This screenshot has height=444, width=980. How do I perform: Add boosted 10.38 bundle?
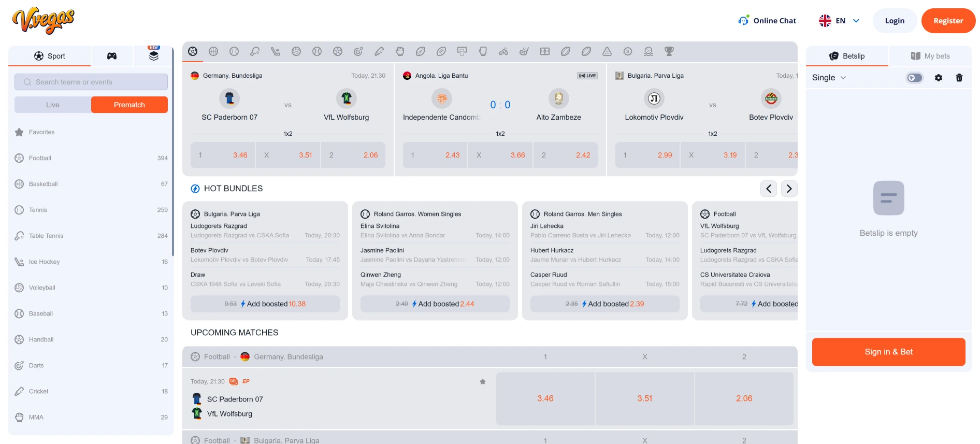(x=265, y=304)
